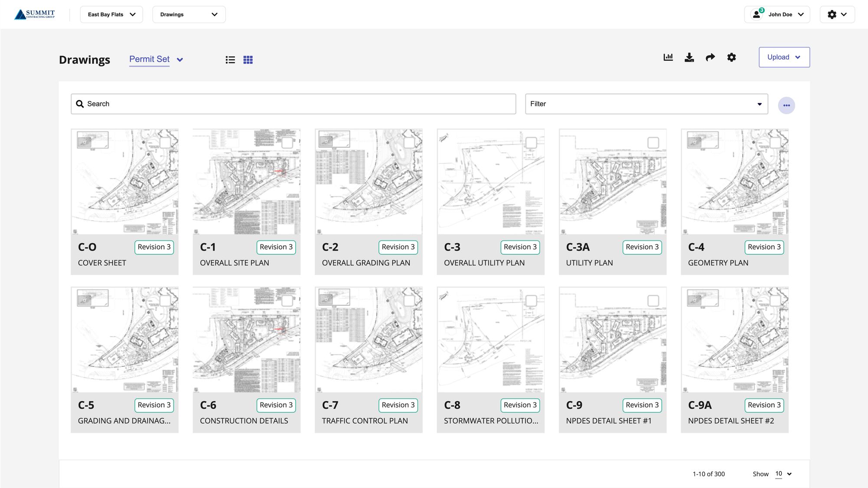
Task: Change the Show 10 per page dropdown
Action: click(x=783, y=474)
